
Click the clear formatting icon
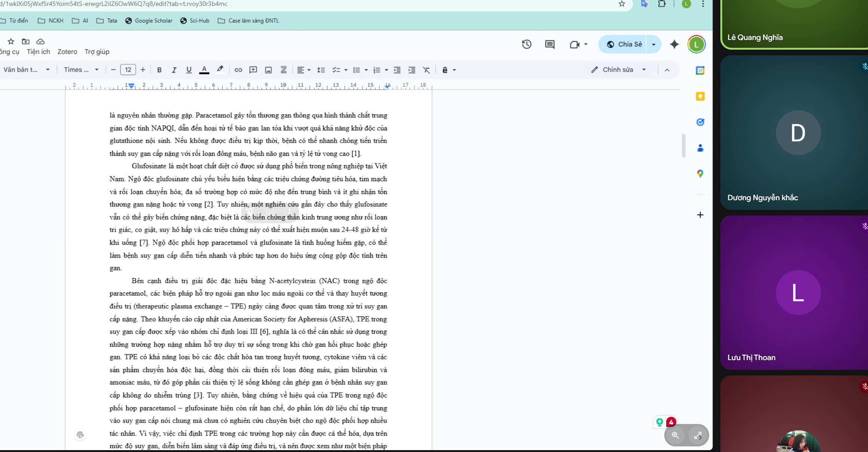426,70
